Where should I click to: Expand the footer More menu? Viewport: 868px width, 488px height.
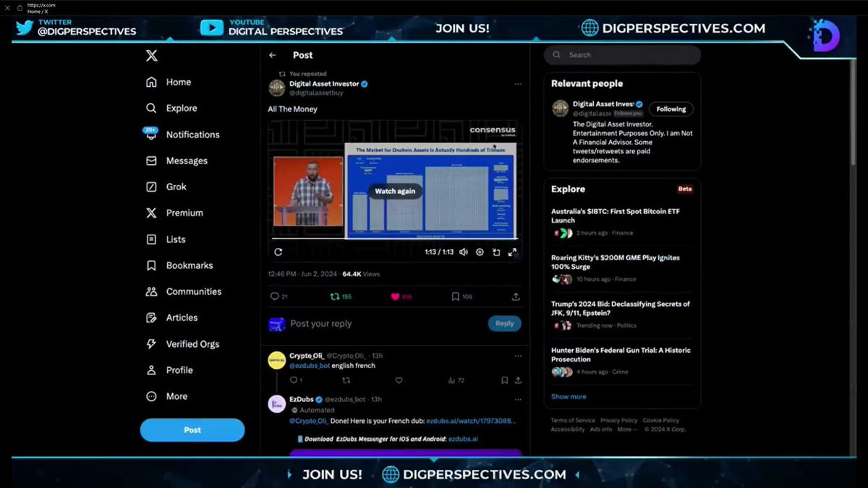[626, 429]
